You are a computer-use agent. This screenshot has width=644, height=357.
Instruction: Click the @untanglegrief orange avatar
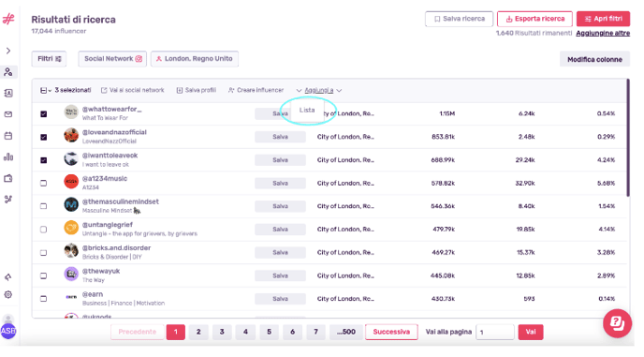click(71, 228)
